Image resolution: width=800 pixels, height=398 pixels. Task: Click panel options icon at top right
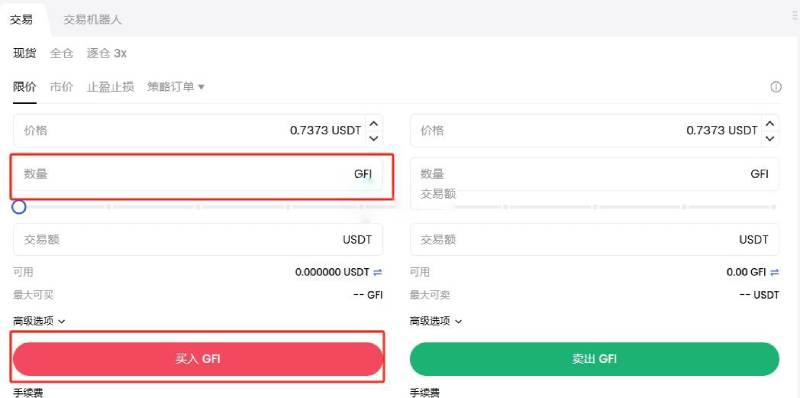(x=796, y=16)
